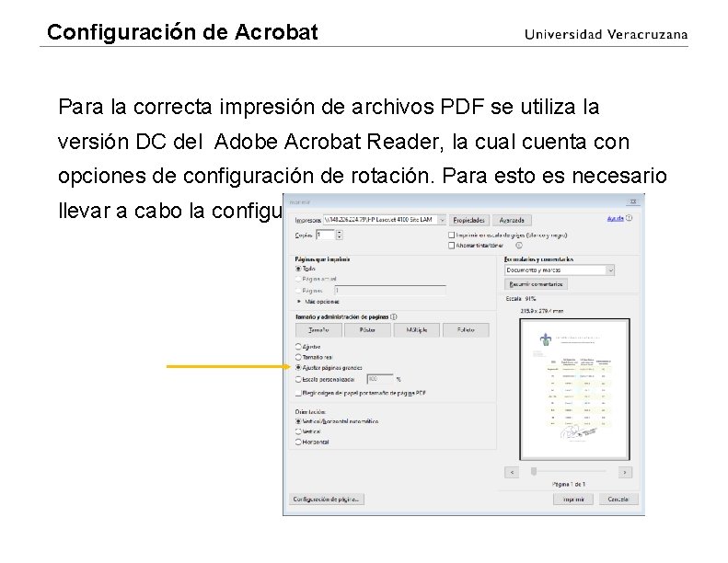Screen dimensions: 728x563
Task: Switch to the Múltiple tab button
Action: pyautogui.click(x=417, y=330)
